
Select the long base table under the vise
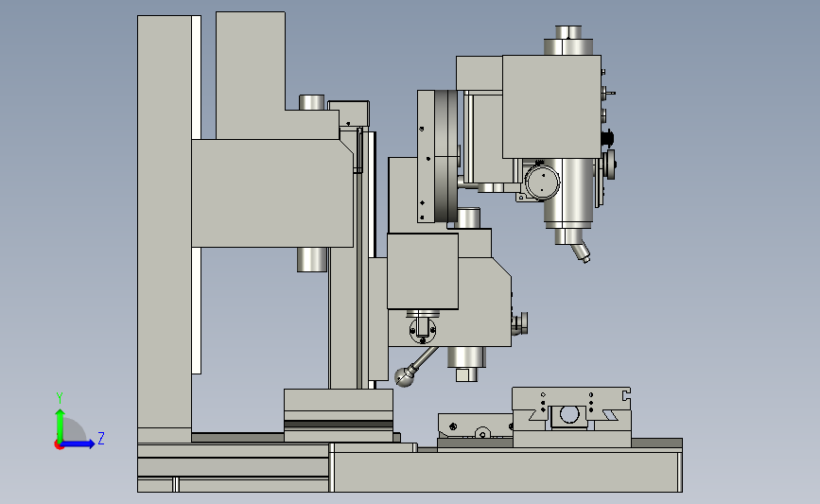coord(507,472)
